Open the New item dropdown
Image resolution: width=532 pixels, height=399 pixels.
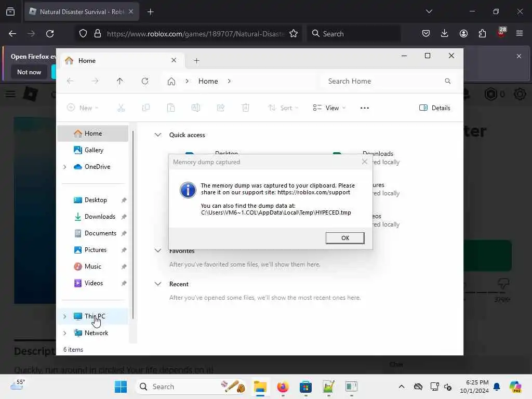tap(83, 108)
